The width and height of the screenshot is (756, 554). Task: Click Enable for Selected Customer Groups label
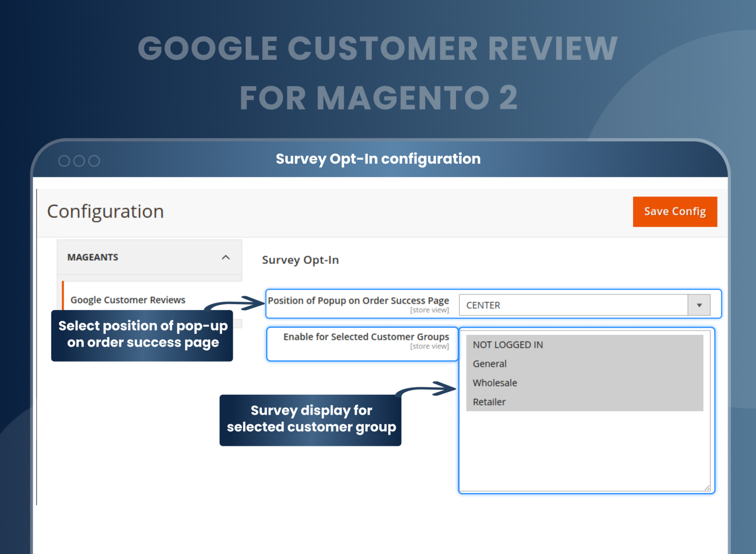pos(366,337)
